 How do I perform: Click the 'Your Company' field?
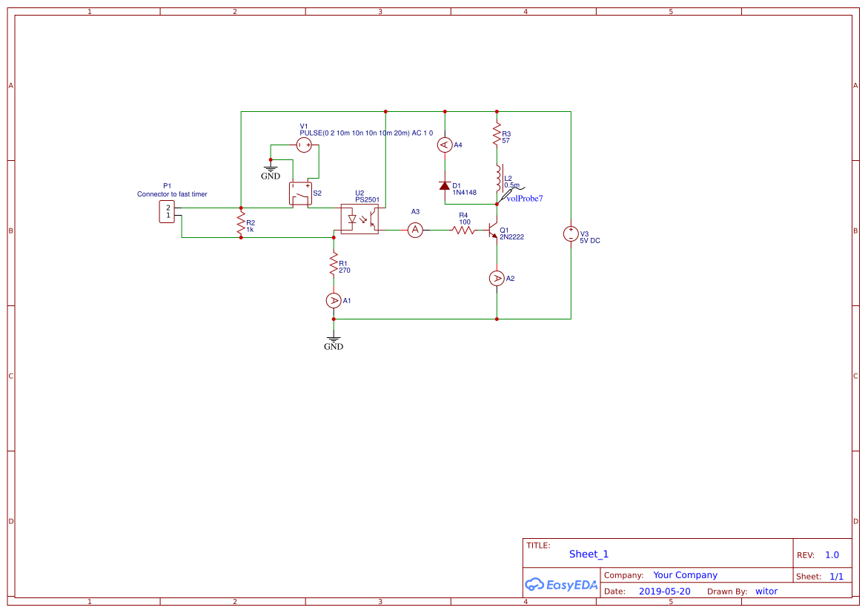686,575
